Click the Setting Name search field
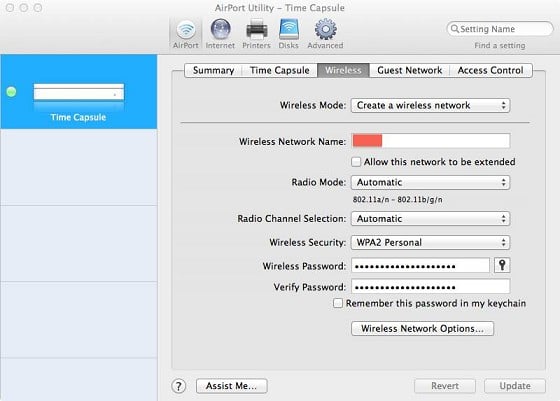 (500, 29)
